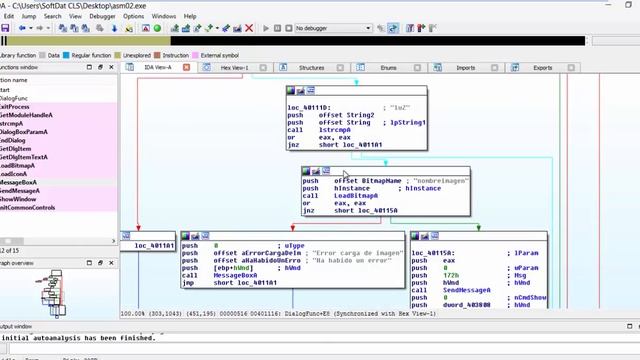This screenshot has width=640, height=360.
Task: Close the Hex View-1 tab
Action: pyautogui.click(x=263, y=68)
